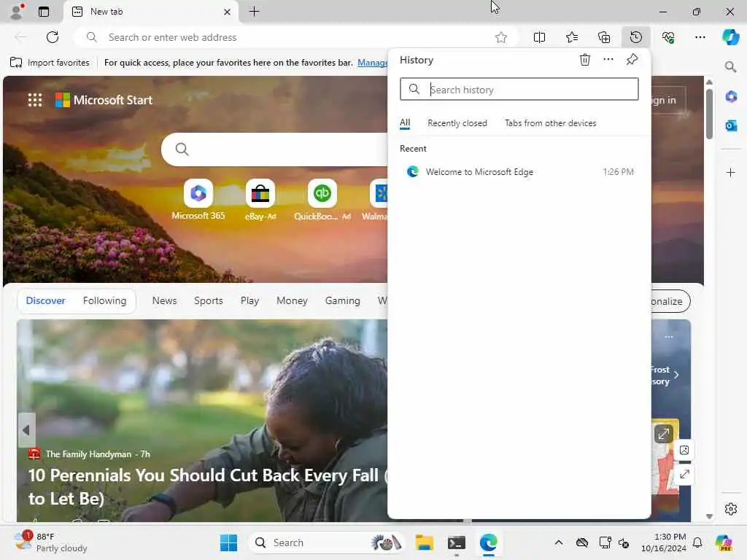The height and width of the screenshot is (560, 747).
Task: Open More options in History panel
Action: (x=608, y=60)
